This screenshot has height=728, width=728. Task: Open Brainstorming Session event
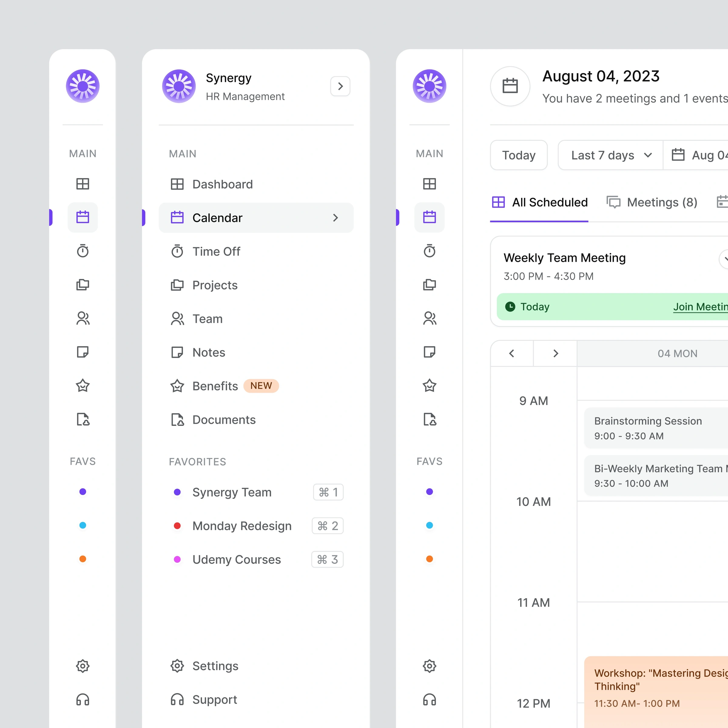[656, 428]
